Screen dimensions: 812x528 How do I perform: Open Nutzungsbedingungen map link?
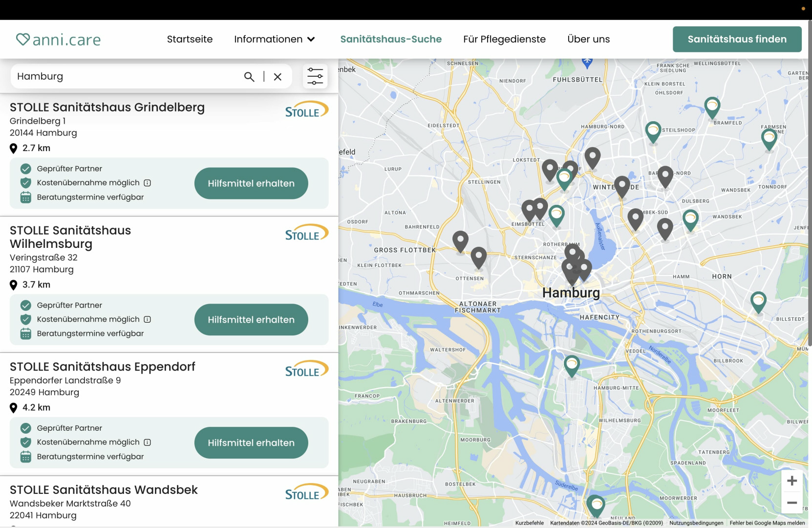tap(696, 523)
